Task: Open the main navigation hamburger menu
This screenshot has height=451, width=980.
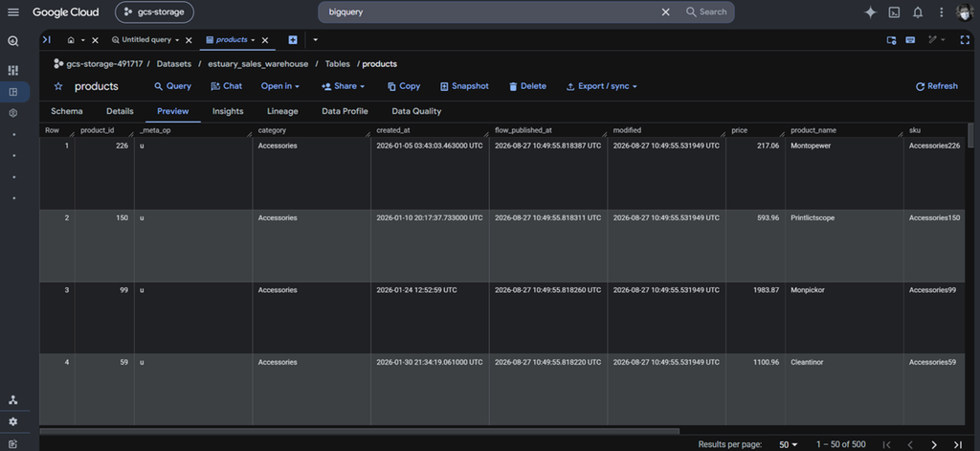Action: coord(13,11)
